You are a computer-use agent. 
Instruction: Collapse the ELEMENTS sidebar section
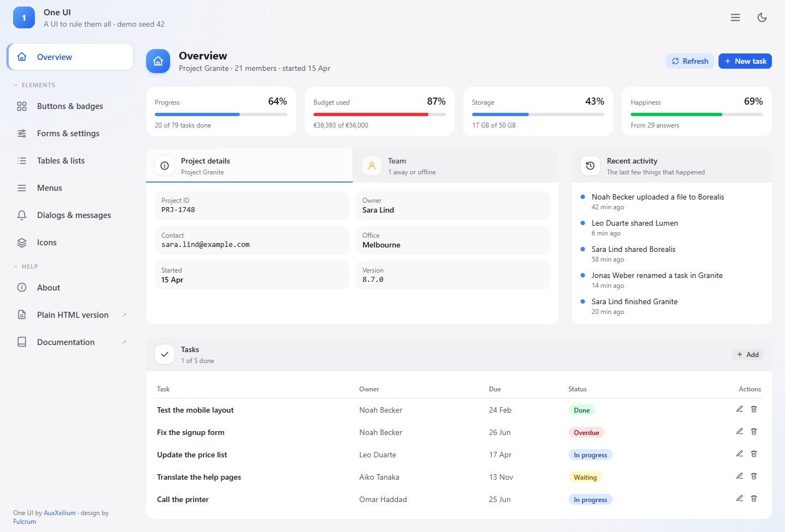(34, 85)
